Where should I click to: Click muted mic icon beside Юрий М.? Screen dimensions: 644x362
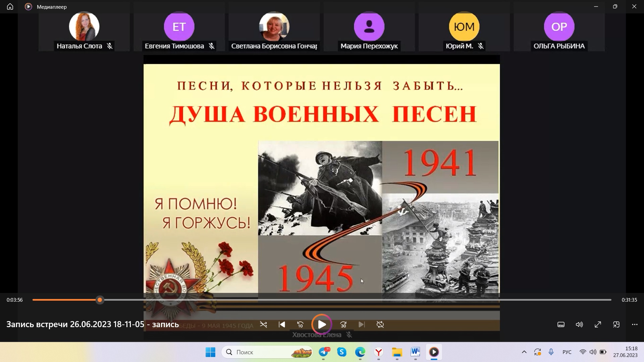(481, 46)
